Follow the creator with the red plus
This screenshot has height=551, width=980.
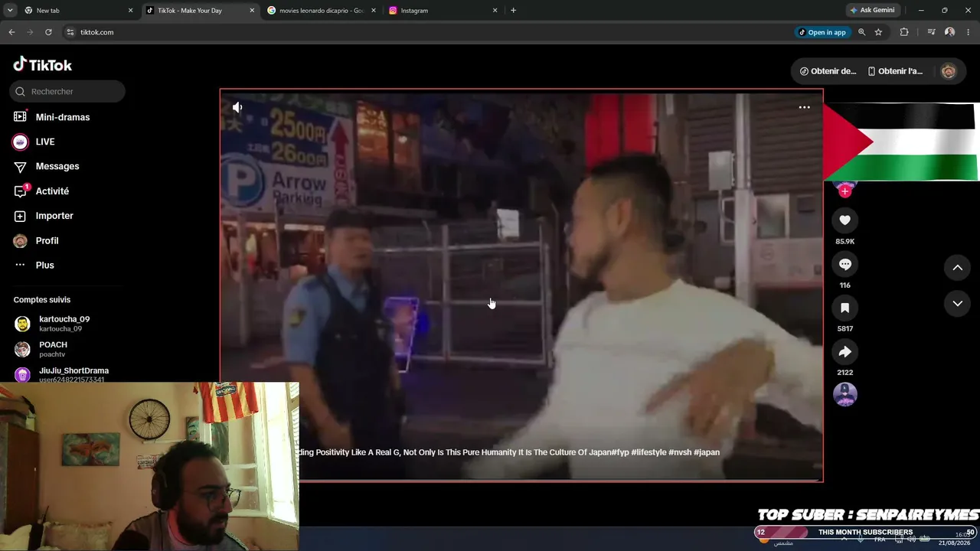[x=845, y=191]
